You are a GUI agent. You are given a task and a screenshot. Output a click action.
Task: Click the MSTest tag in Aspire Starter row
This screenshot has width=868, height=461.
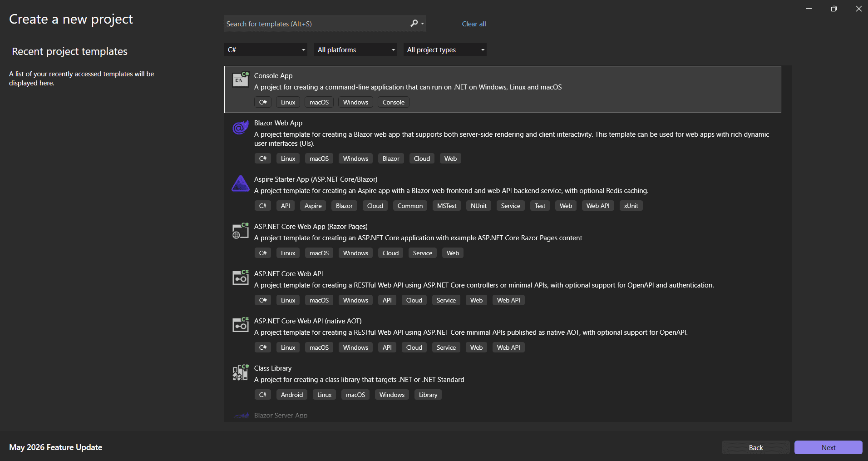[447, 206]
